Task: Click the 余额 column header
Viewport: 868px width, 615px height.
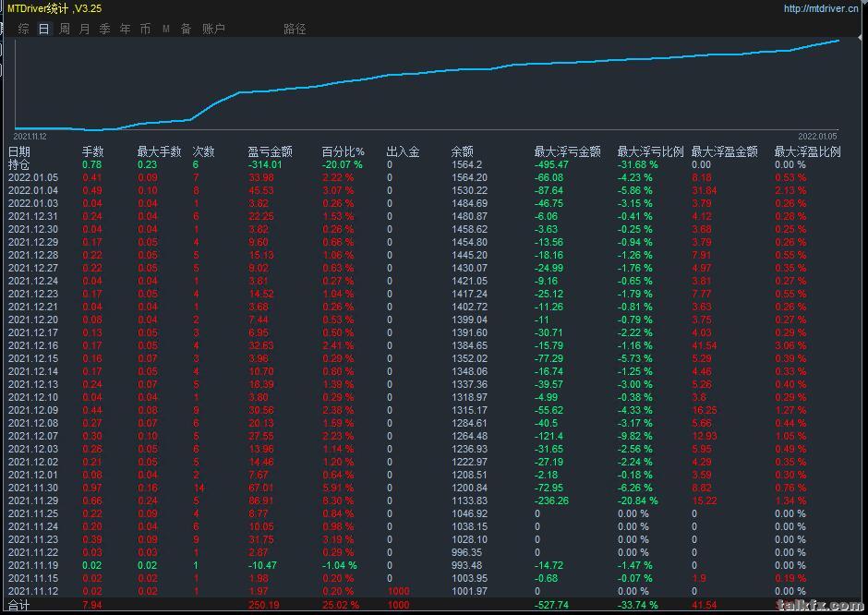Action: click(x=462, y=151)
